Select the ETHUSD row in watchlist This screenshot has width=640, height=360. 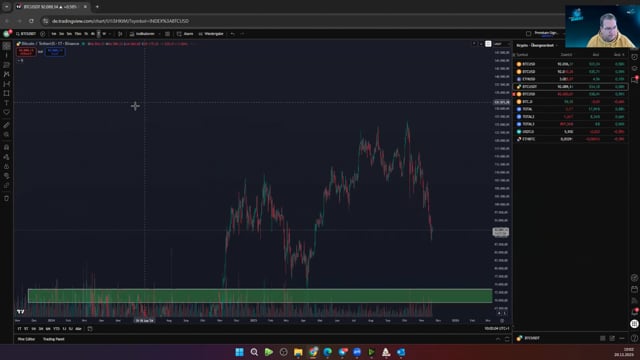coord(570,79)
